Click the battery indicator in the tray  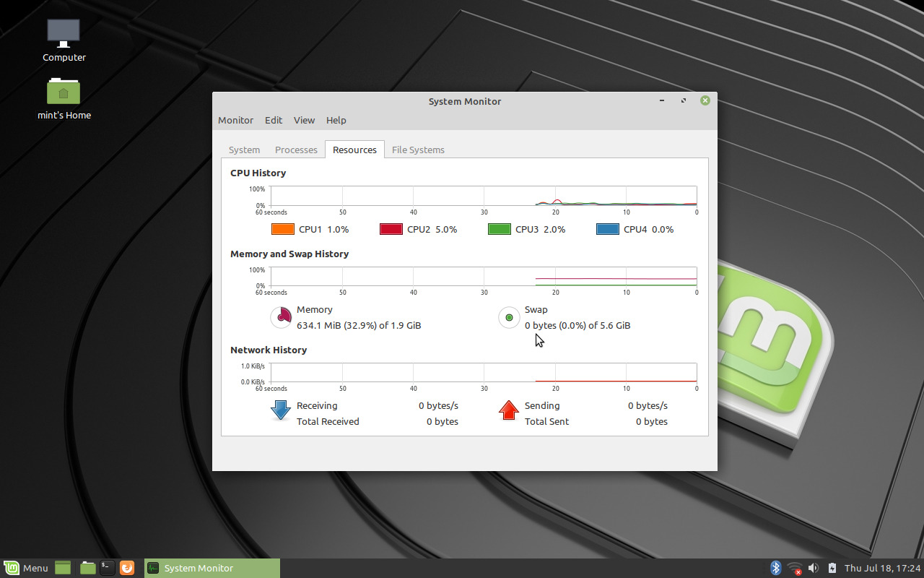(832, 568)
